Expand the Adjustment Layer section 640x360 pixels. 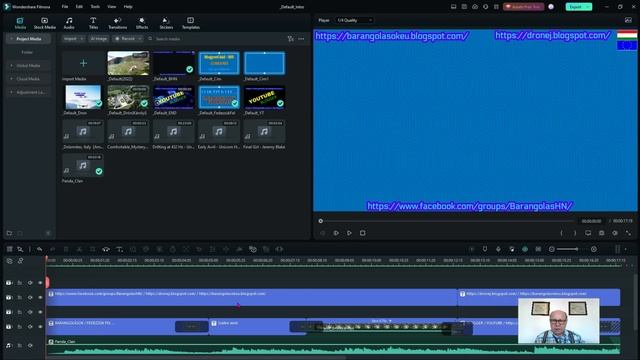pyautogui.click(x=11, y=92)
